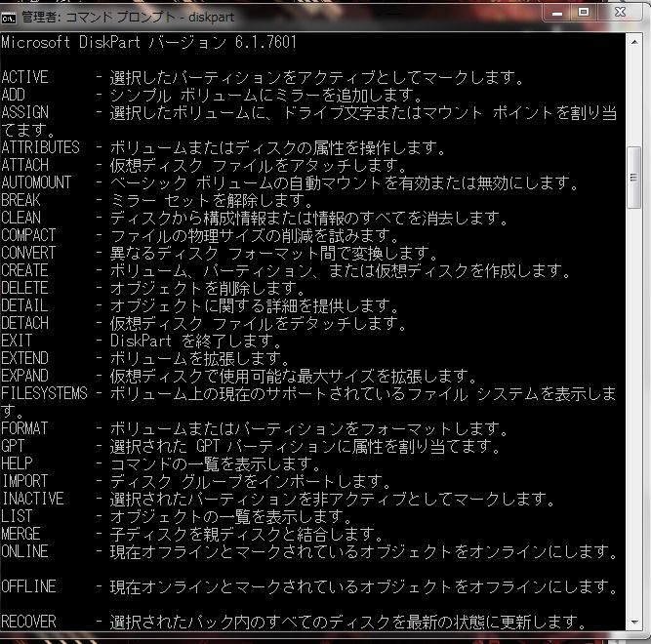Click the description 異なるディスク フォーマット間で変換します。
The height and width of the screenshot is (644, 651).
pyautogui.click(x=273, y=253)
